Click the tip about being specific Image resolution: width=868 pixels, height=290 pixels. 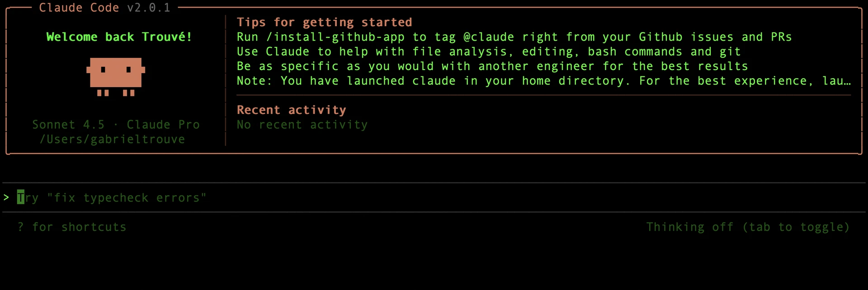pos(492,66)
